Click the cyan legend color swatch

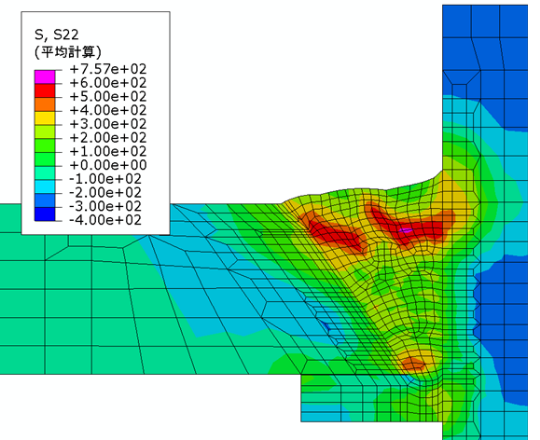pos(45,187)
